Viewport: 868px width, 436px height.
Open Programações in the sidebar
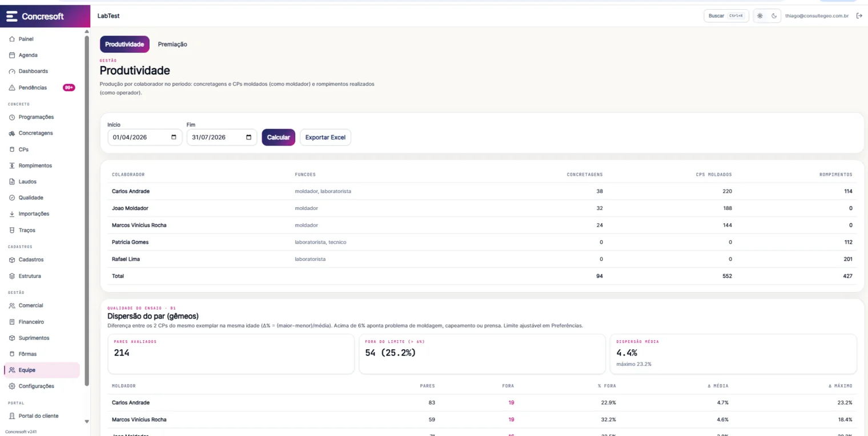tap(36, 117)
